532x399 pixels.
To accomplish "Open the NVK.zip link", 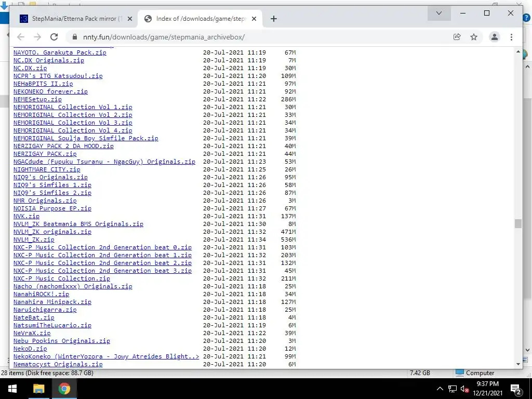I will (x=26, y=217).
